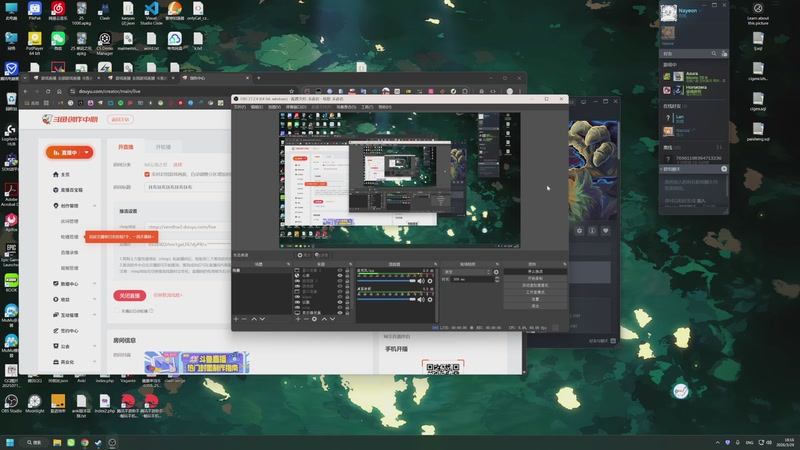Toggle lock on first OBS source
This screenshot has width=800, height=450.
[x=347, y=270]
